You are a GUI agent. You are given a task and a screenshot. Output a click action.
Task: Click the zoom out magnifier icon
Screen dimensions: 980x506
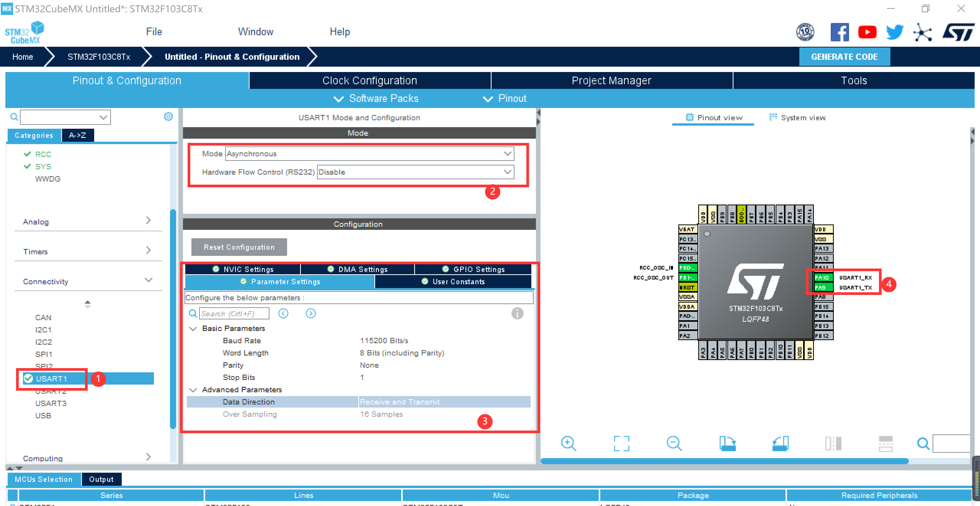coord(674,444)
